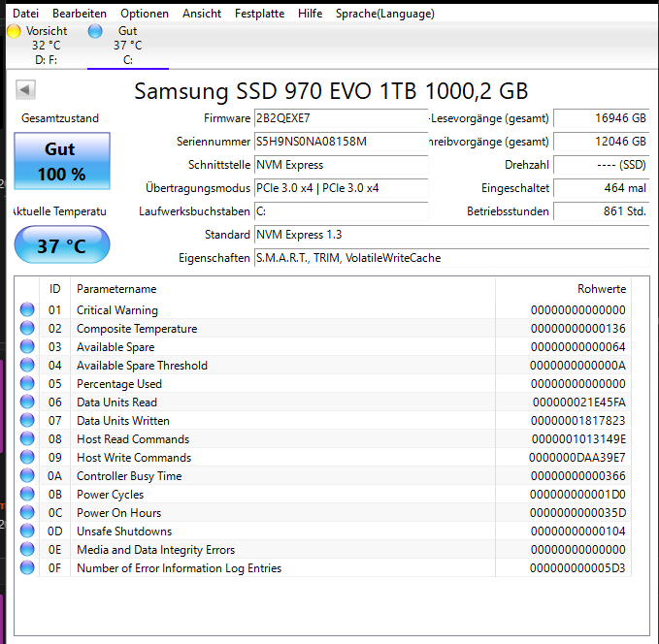Click raw value 000000021E45FA
Image resolution: width=659 pixels, height=644 pixels.
(578, 402)
